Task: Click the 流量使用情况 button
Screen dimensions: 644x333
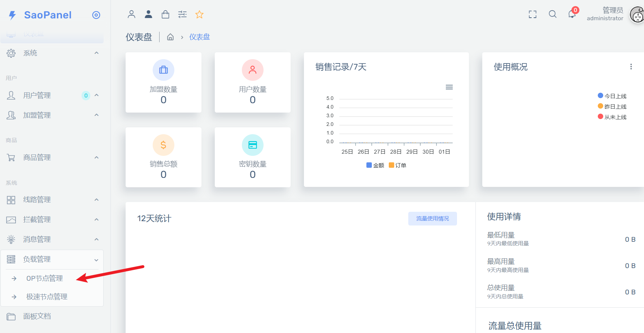Action: 432,219
